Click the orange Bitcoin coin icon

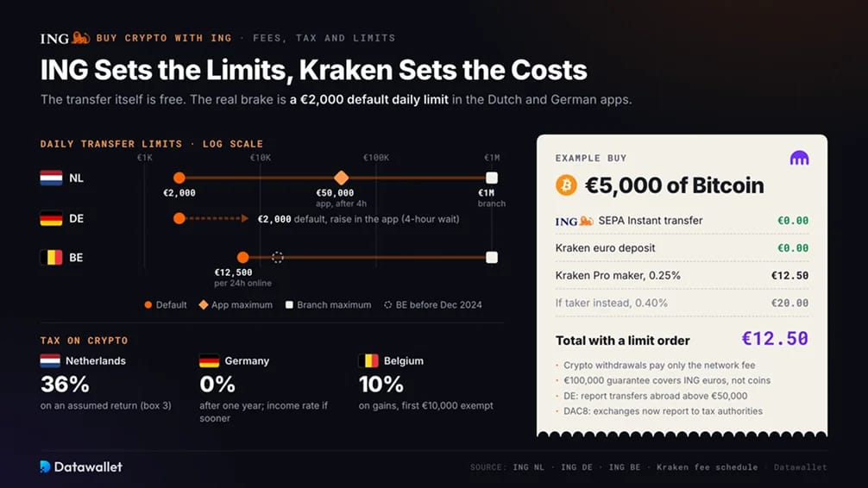(x=566, y=185)
